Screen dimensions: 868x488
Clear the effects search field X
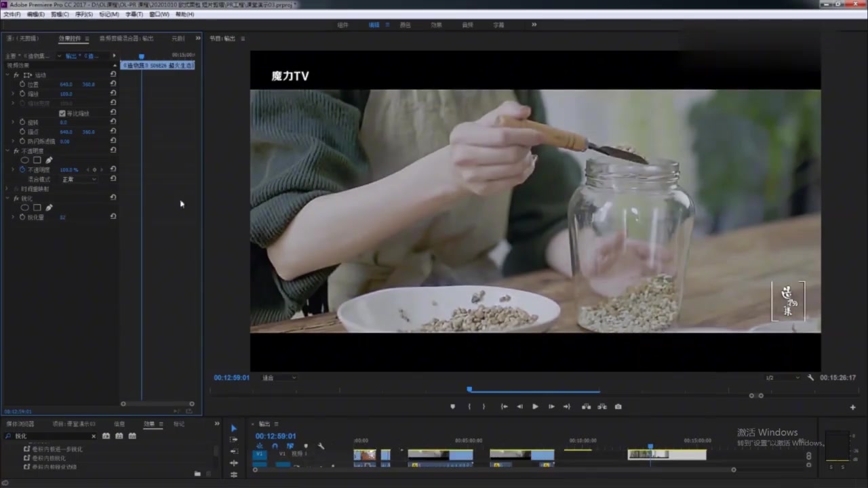click(94, 436)
